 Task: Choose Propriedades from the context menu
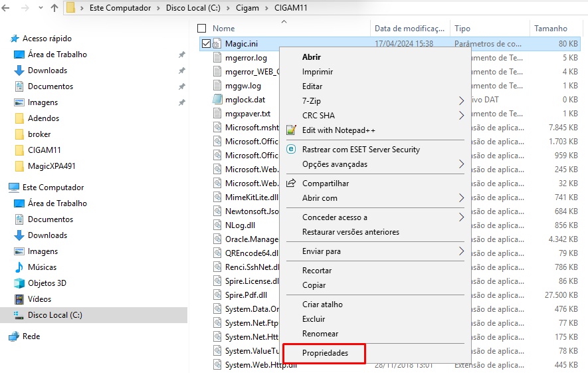325,353
